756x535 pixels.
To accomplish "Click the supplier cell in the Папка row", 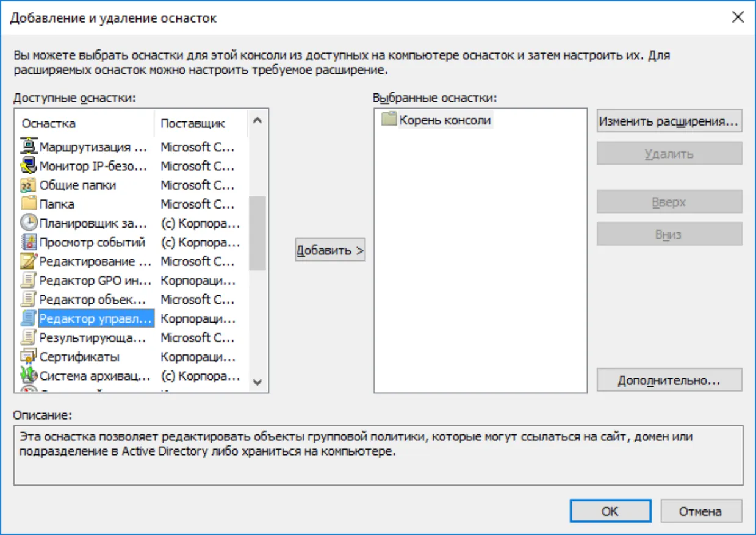I will [x=197, y=204].
